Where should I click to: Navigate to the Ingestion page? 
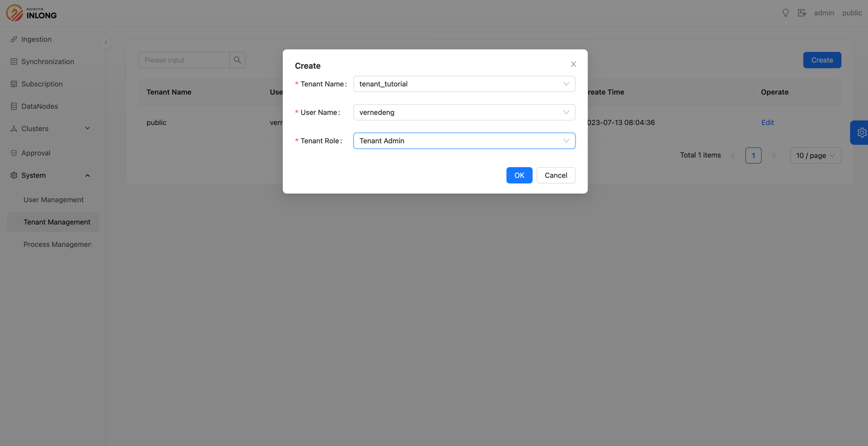coord(36,39)
